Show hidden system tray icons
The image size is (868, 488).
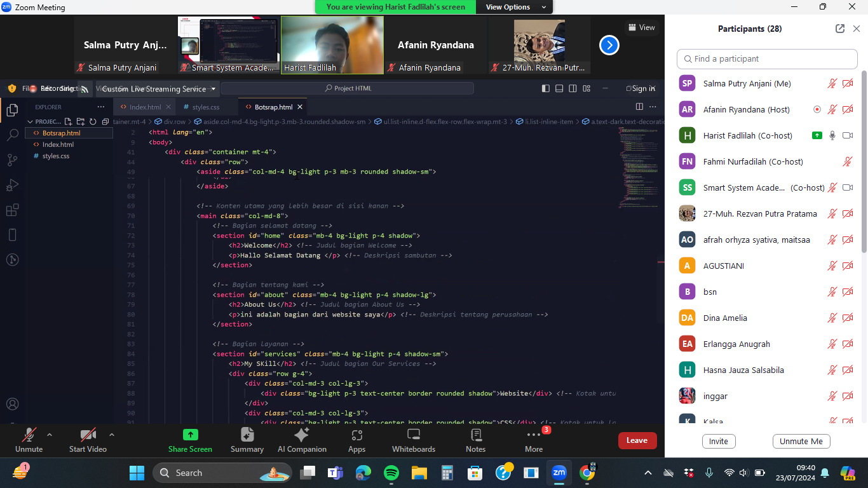(648, 473)
